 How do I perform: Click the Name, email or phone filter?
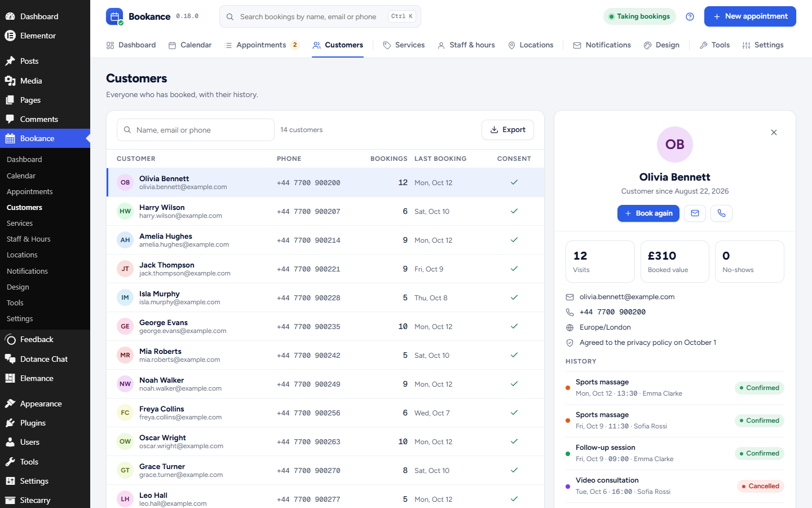click(x=195, y=130)
